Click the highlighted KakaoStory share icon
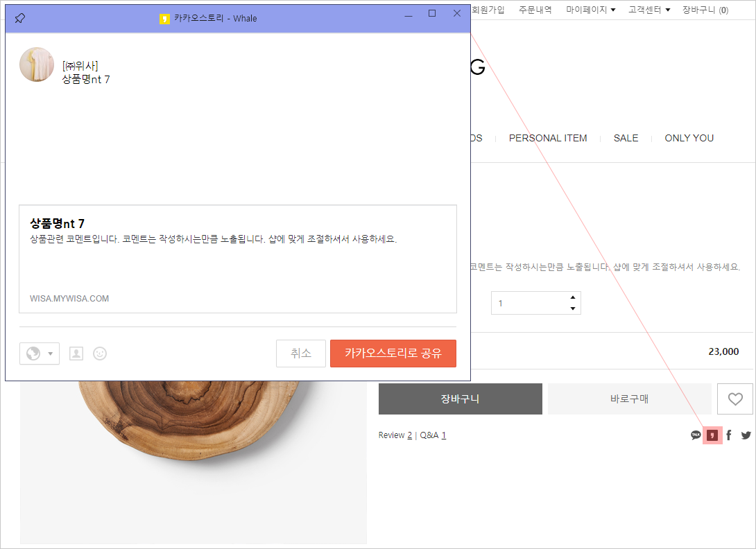 (x=712, y=435)
